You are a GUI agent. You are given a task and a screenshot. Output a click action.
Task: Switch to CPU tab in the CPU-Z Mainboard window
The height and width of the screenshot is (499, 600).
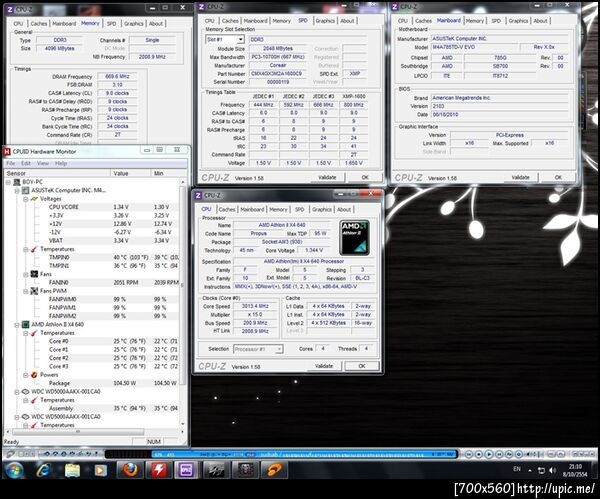[x=403, y=21]
